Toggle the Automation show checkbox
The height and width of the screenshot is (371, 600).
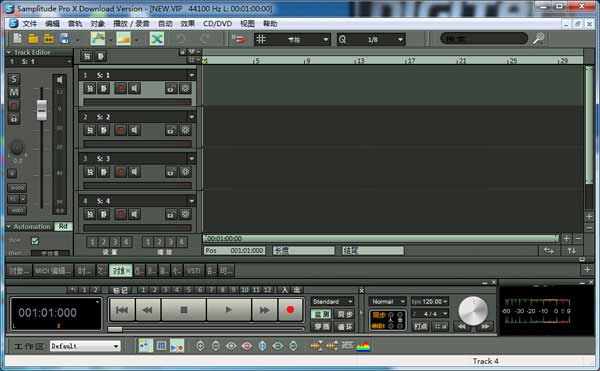(x=35, y=241)
